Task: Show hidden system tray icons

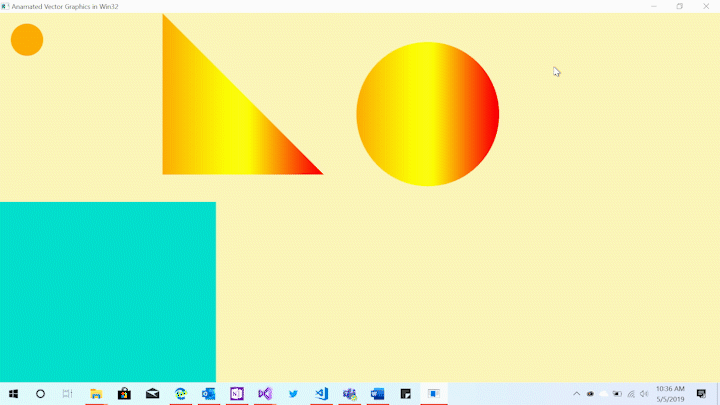Action: click(577, 394)
